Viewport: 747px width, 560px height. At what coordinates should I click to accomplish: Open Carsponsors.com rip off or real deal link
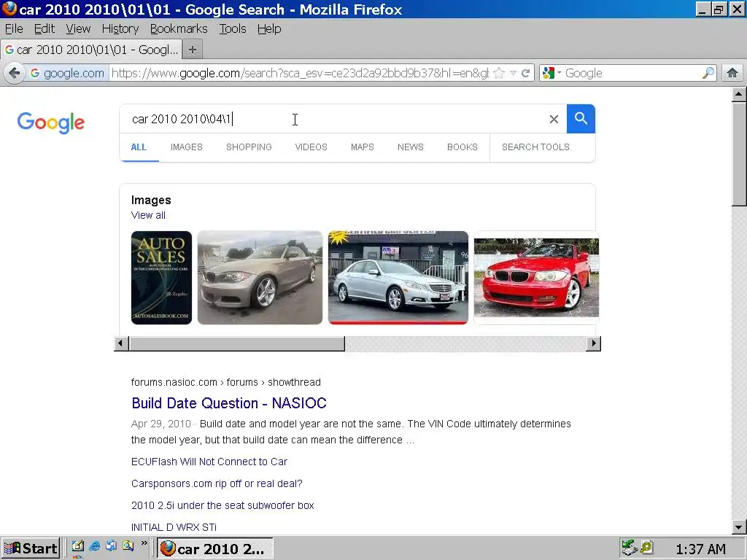pyautogui.click(x=217, y=483)
